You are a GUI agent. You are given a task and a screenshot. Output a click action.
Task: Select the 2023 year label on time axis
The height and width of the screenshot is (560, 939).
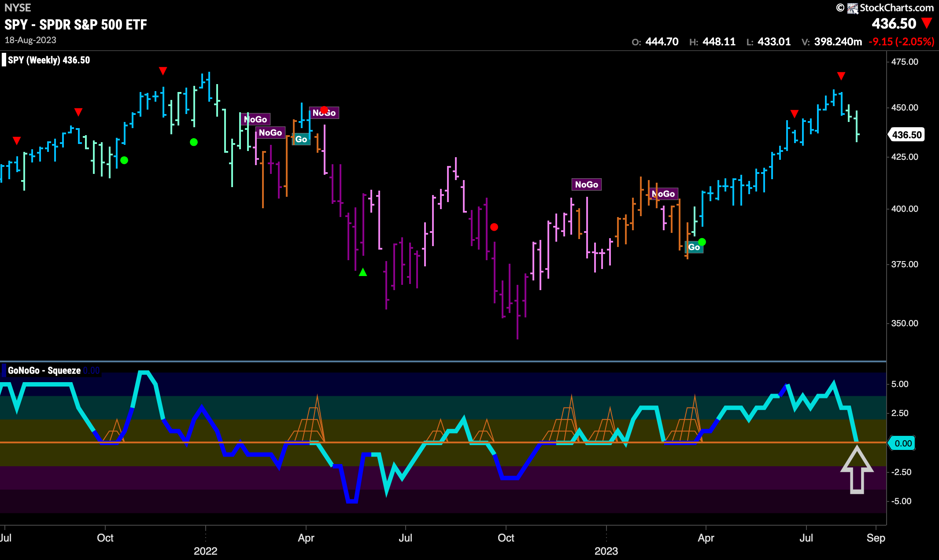tap(606, 551)
